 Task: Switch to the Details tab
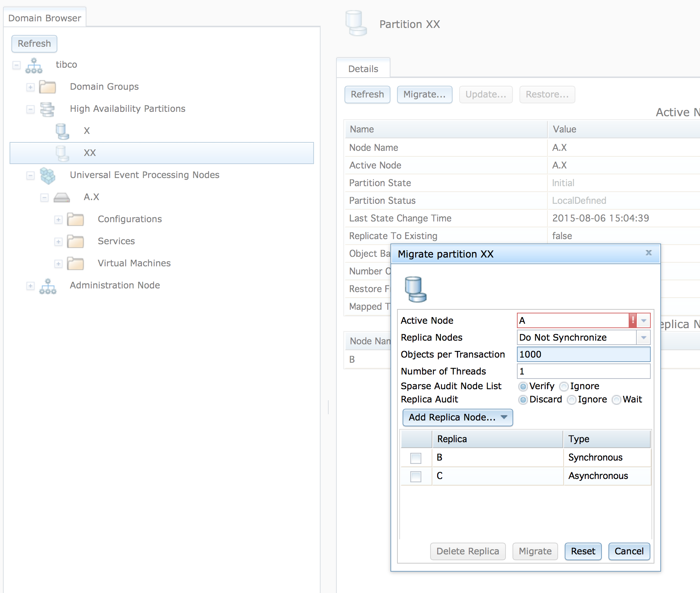363,68
